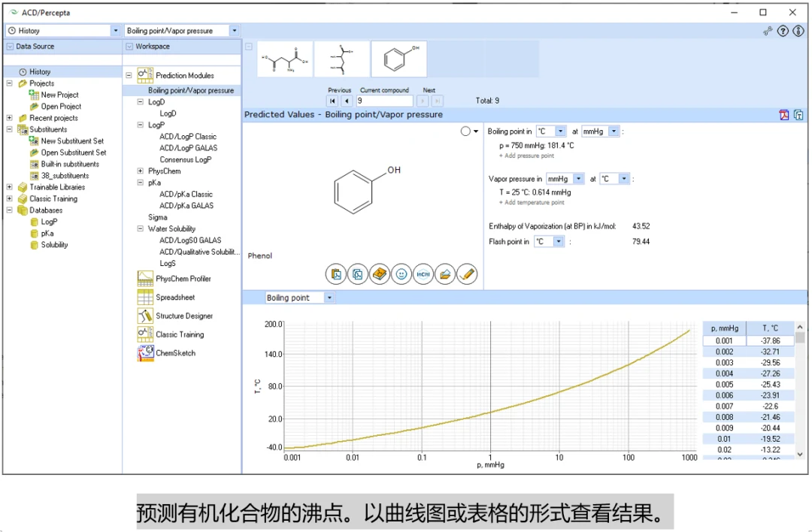Viewport: 812px width, 532px height.
Task: Click the pencil edit structure icon
Action: point(467,274)
